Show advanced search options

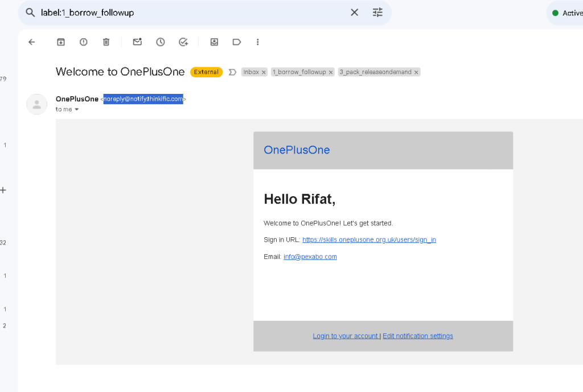click(x=377, y=13)
